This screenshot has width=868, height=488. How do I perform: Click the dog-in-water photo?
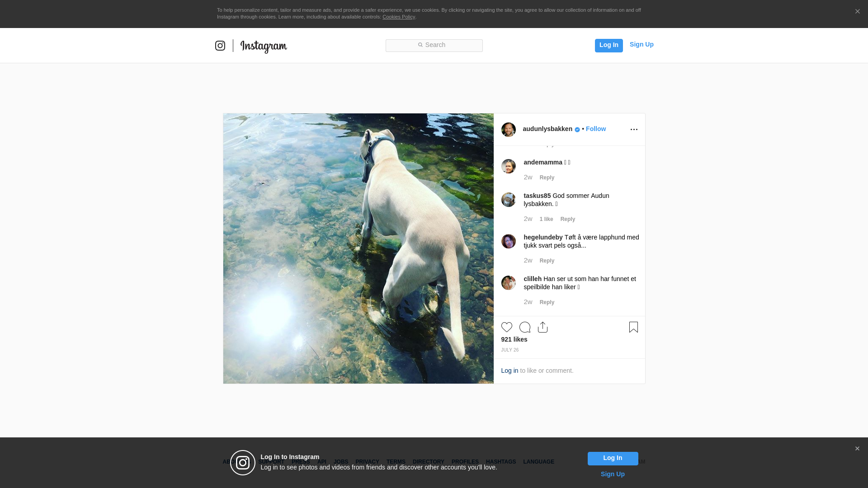[x=358, y=249]
